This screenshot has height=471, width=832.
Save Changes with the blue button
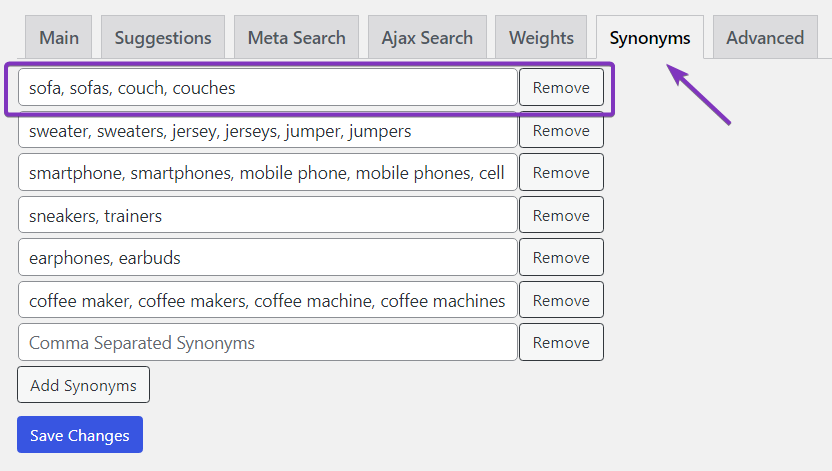[80, 435]
